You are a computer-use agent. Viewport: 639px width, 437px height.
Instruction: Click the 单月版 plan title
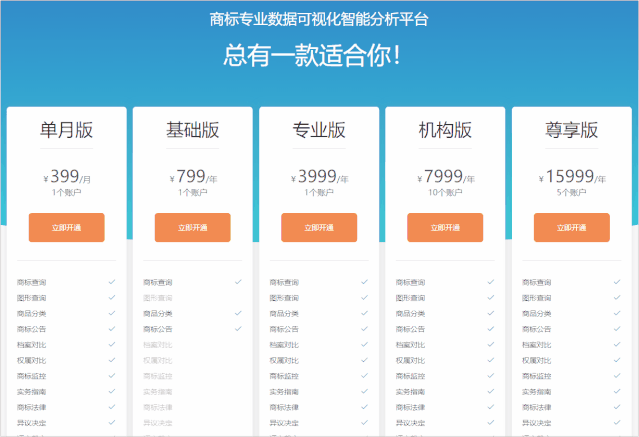66,130
